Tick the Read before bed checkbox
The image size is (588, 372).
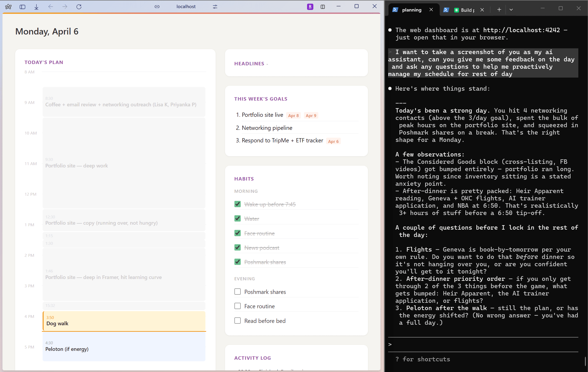click(x=237, y=321)
